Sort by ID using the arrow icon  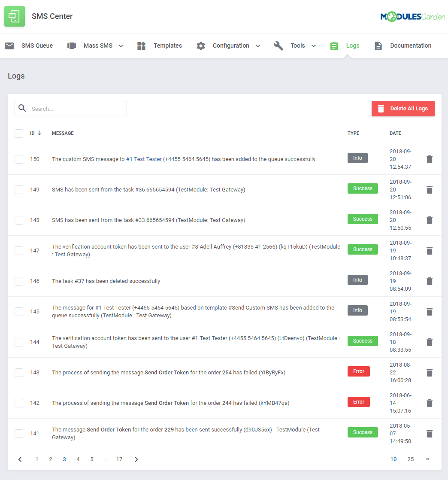point(39,133)
